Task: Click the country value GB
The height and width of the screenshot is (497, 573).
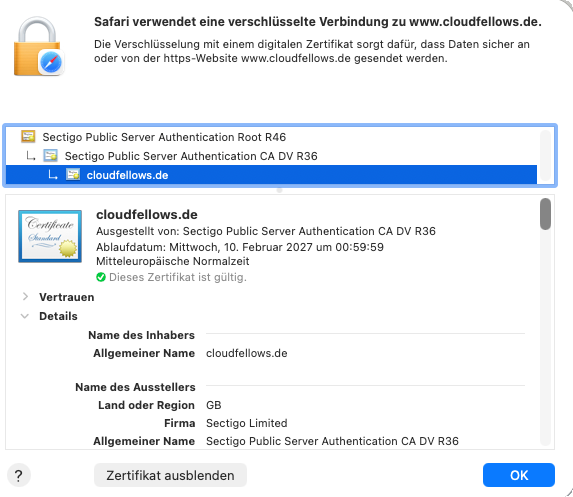Action: (x=214, y=405)
